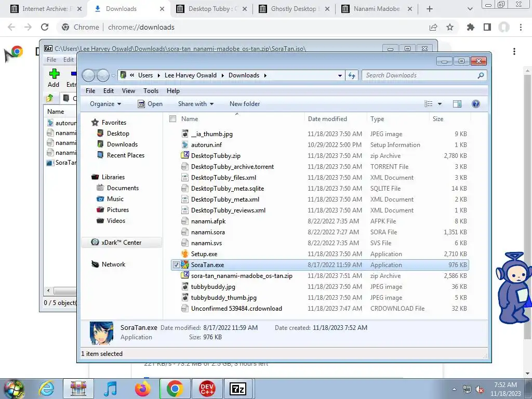The image size is (532, 399).
Task: Expand the Share with dropdown
Action: (196, 104)
